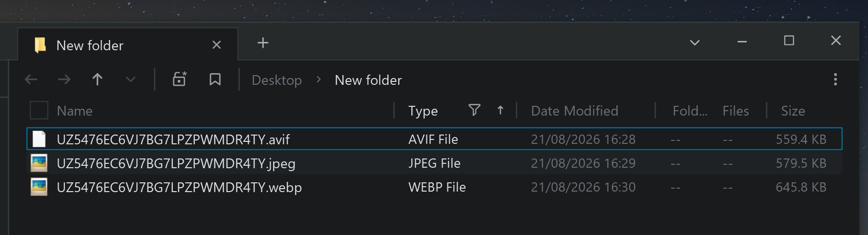The width and height of the screenshot is (868, 235).
Task: Toggle the select-all checkbox beside Name
Action: (39, 110)
